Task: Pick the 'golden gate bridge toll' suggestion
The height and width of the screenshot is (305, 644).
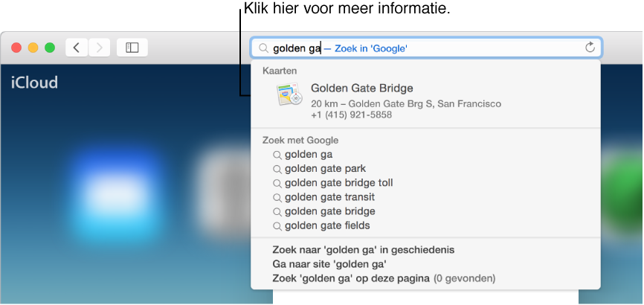Action: (x=338, y=183)
